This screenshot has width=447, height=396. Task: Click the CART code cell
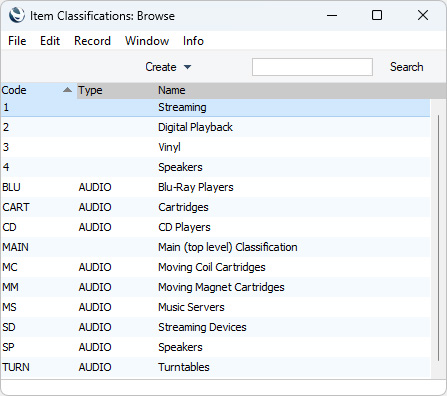(x=16, y=207)
